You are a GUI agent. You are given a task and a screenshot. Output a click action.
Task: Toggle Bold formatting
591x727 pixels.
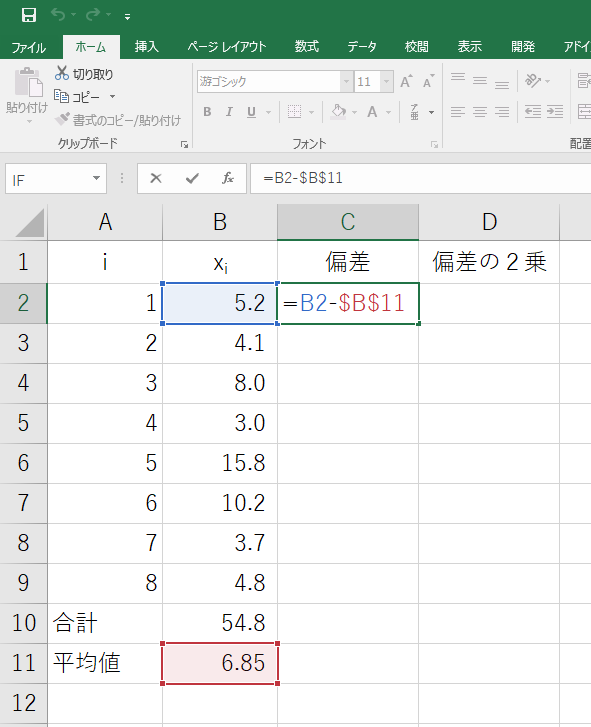[x=207, y=112]
